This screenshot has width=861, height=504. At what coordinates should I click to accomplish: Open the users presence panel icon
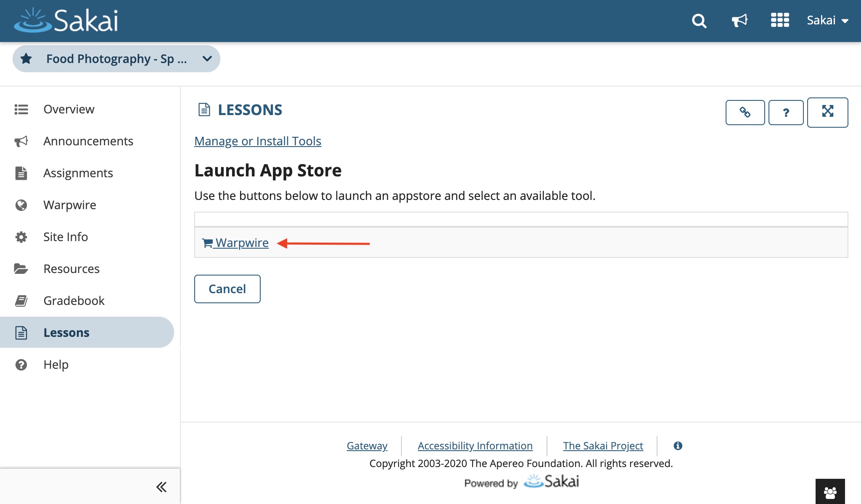pos(830,491)
